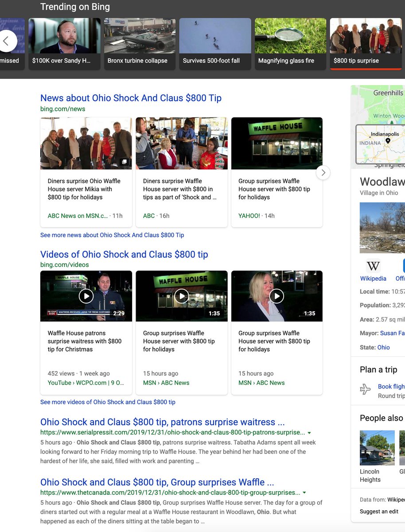Viewport: 405px width, 532px height.
Task: Click the YouTube › WCPO.com source text
Action: coord(86,383)
